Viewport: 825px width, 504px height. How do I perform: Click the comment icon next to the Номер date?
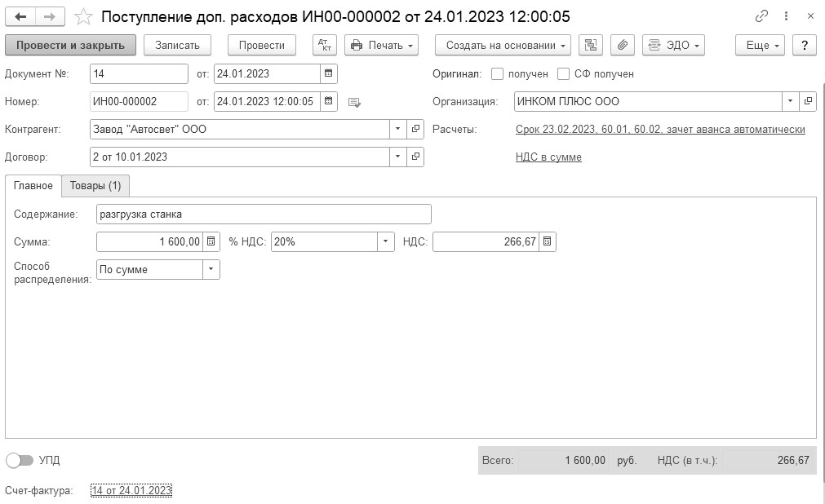tap(355, 102)
